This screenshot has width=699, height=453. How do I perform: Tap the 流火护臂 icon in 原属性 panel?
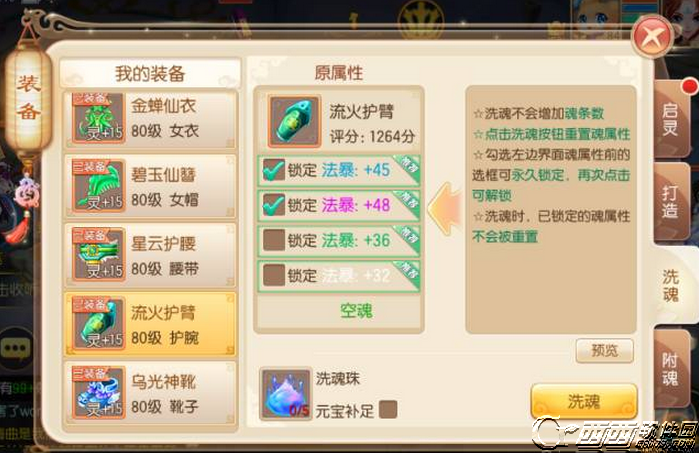[x=294, y=121]
